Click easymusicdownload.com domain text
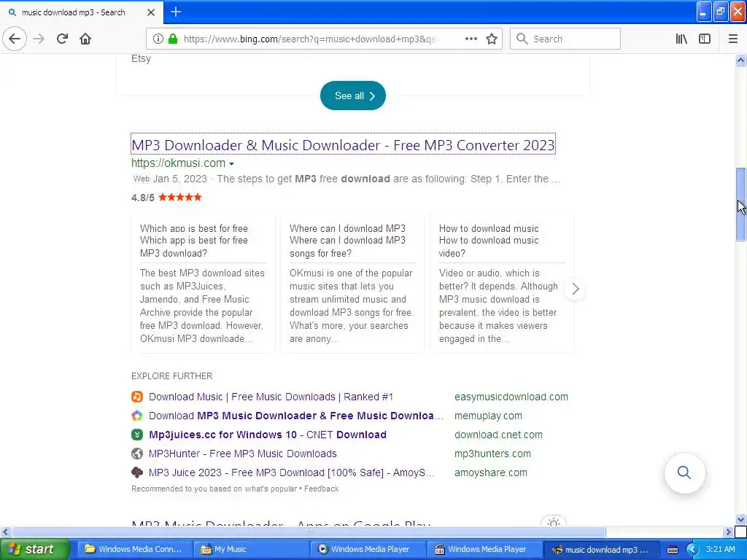Viewport: 747px width, 560px height. point(511,397)
